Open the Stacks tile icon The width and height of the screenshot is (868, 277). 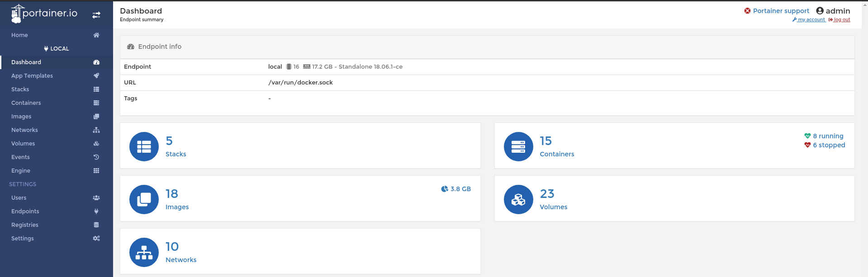point(144,146)
